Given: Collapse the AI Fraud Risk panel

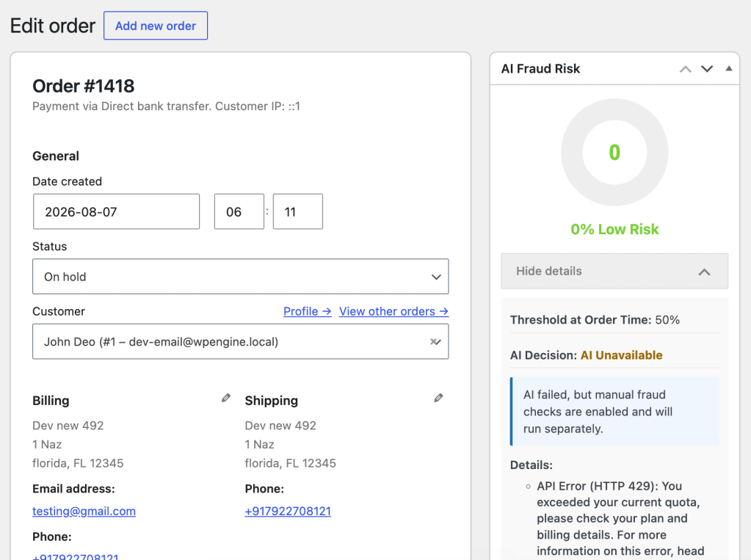Looking at the screenshot, I should pyautogui.click(x=728, y=68).
